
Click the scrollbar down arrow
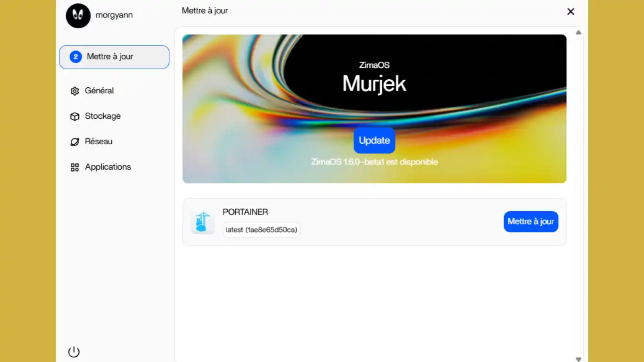578,359
